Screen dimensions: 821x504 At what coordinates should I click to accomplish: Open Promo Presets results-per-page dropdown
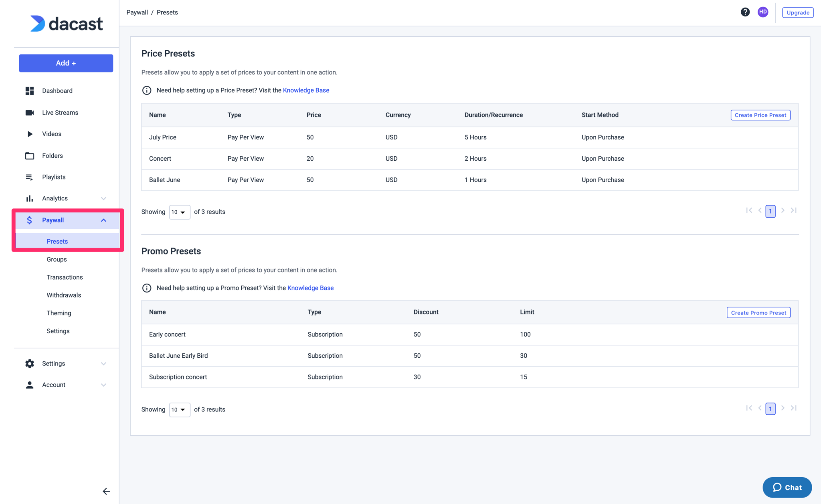179,409
